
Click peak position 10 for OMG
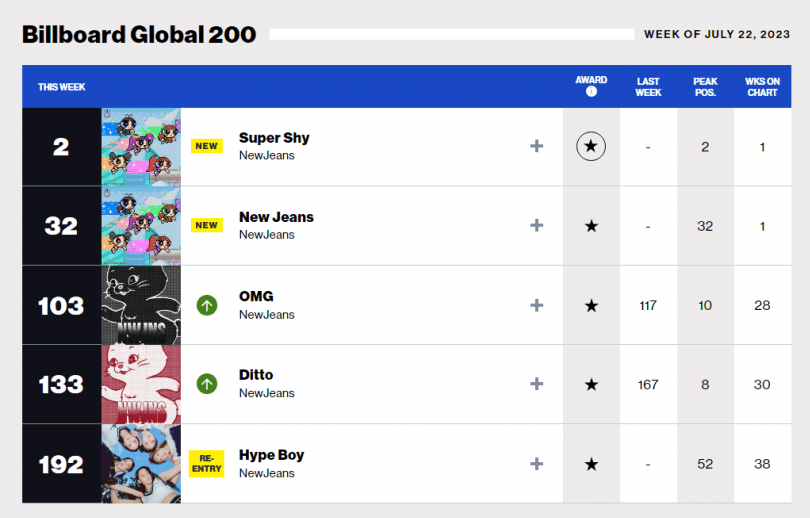[705, 306]
